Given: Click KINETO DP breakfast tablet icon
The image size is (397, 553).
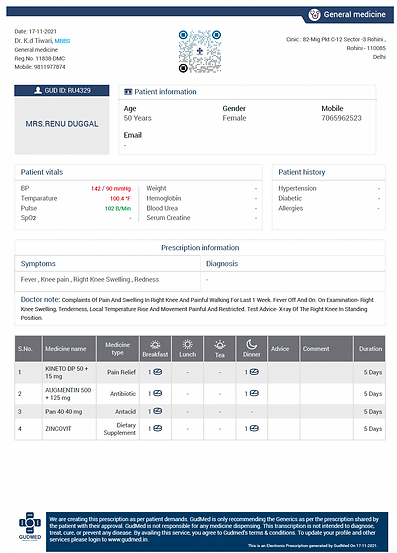Looking at the screenshot, I should pyautogui.click(x=158, y=372).
